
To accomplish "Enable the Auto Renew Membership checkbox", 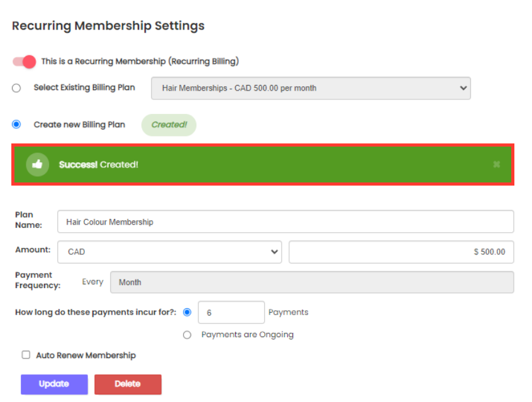I will pos(26,355).
